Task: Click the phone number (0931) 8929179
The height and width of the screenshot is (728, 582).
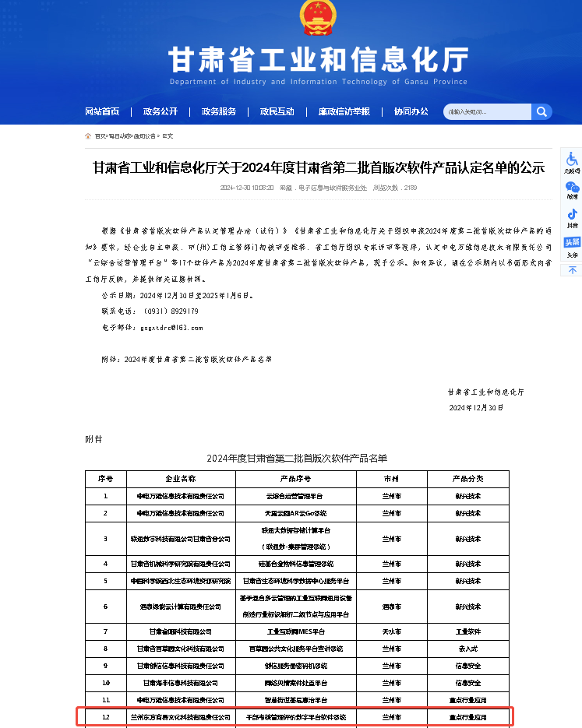Action: [x=171, y=311]
